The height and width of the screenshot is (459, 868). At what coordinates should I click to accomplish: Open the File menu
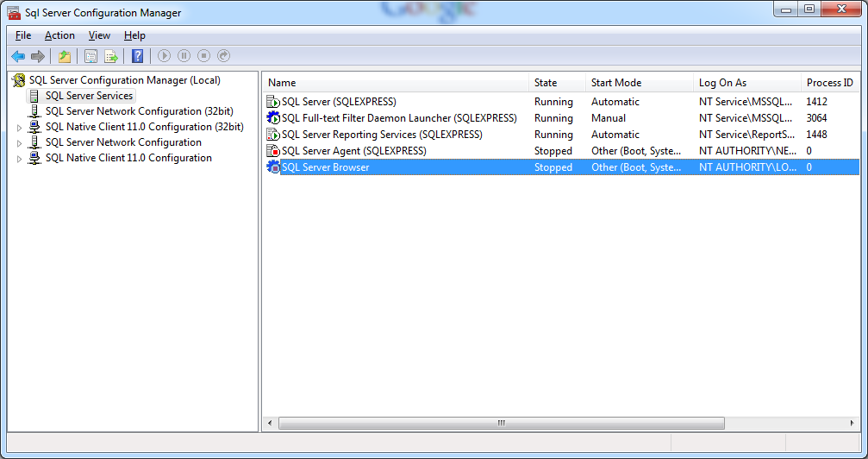(23, 35)
